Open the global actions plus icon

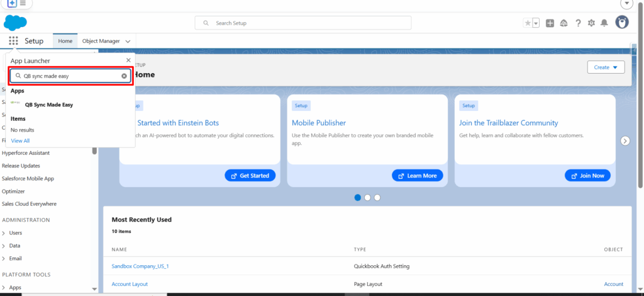coord(550,23)
